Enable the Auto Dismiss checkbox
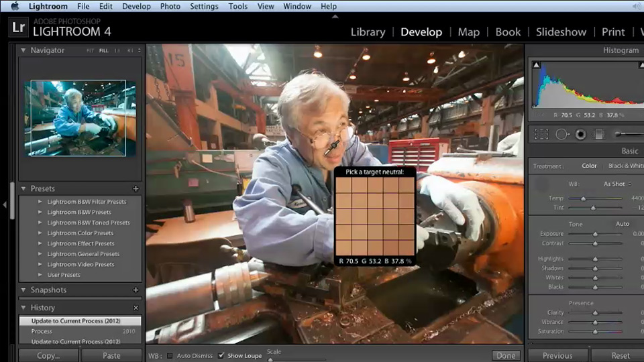Viewport: 644px width, 362px height. coord(170,356)
